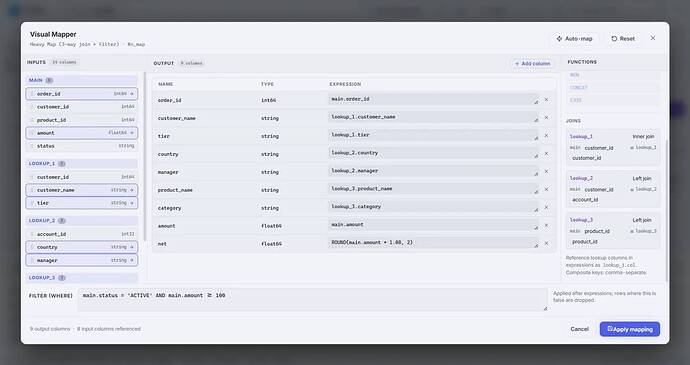Collapse the LOOKUP_2 input group
This screenshot has height=365, width=690.
(x=82, y=221)
